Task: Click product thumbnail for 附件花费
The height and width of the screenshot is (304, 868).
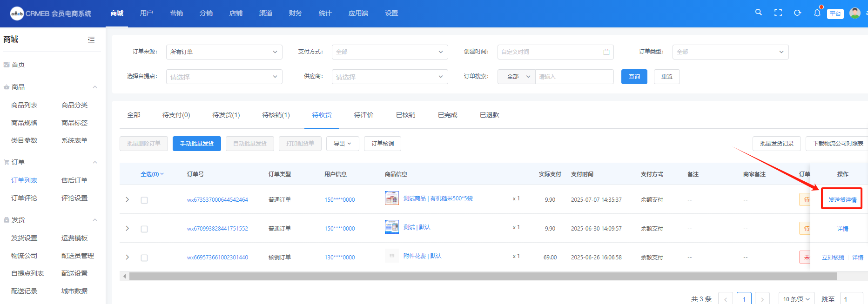Action: pyautogui.click(x=392, y=256)
